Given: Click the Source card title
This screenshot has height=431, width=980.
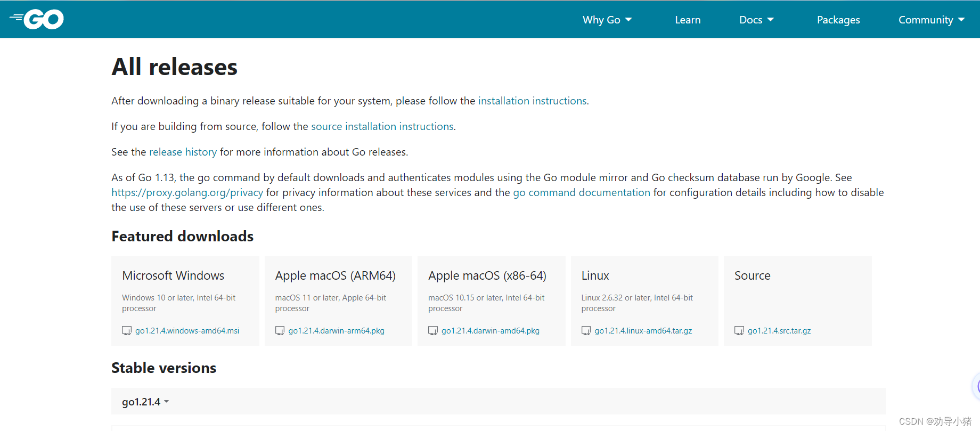Looking at the screenshot, I should 752,275.
